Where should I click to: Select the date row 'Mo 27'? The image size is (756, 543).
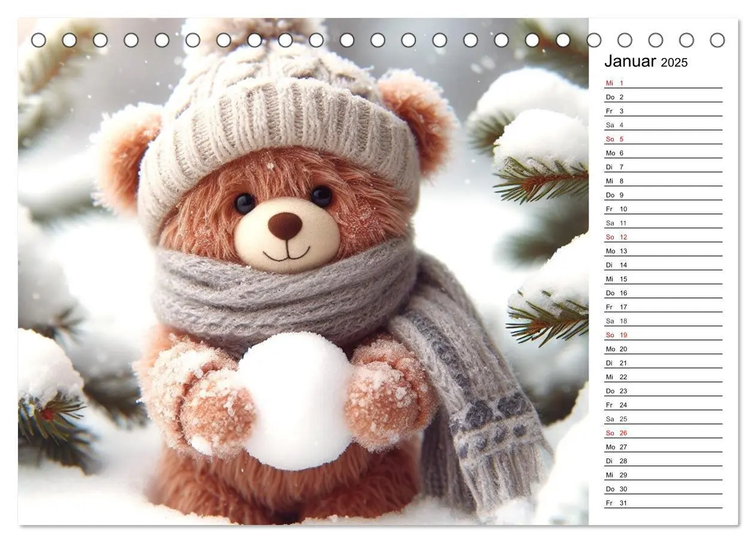(x=663, y=447)
